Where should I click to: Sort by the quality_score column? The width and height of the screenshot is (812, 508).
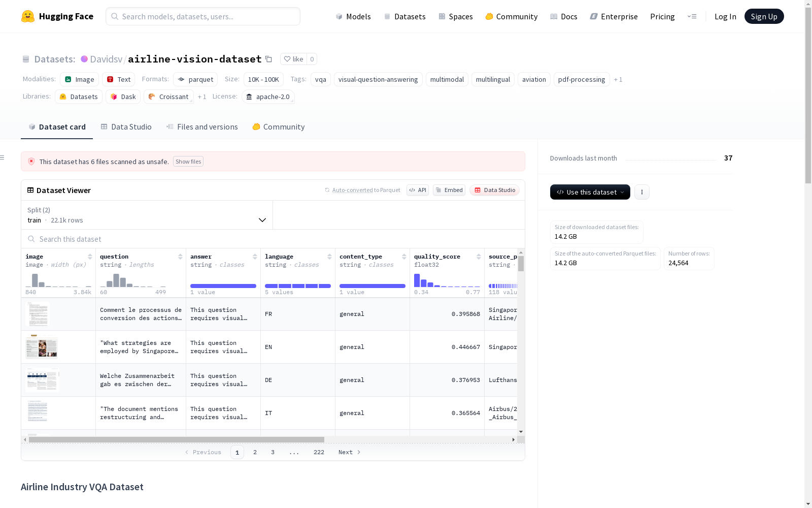[479, 257]
